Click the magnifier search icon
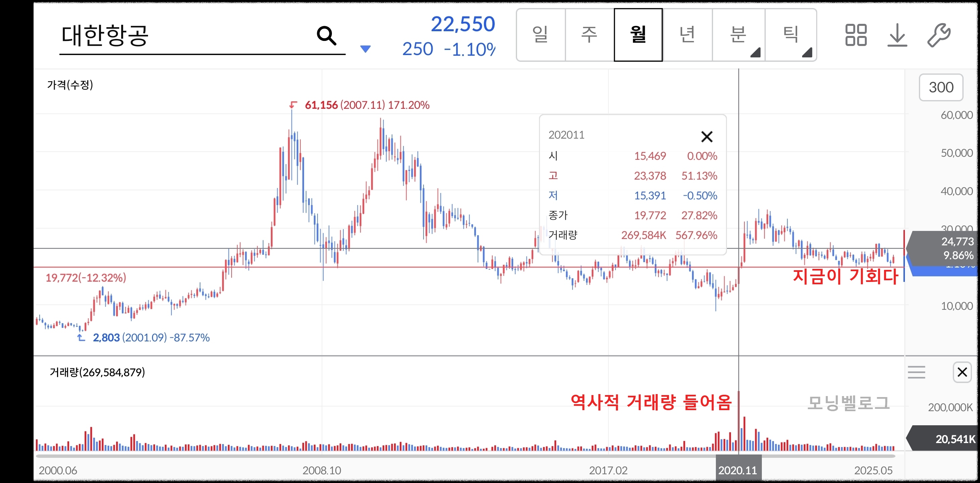This screenshot has height=483, width=980. (326, 36)
